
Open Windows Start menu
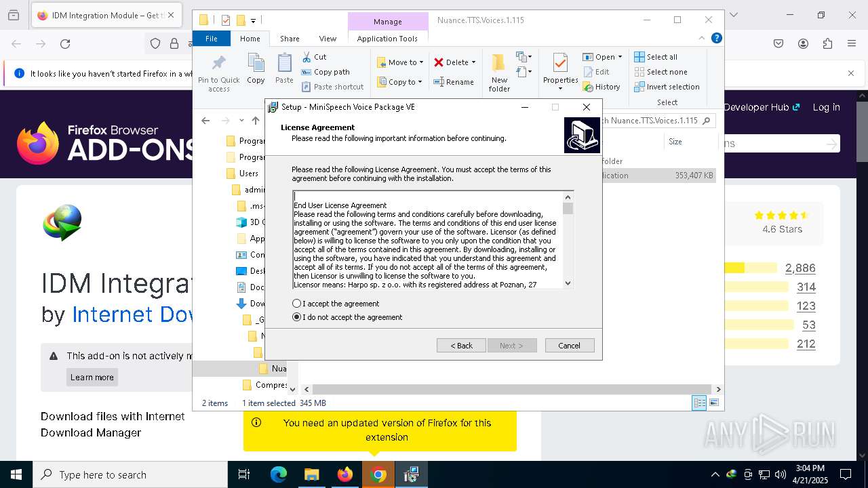pos(16,474)
